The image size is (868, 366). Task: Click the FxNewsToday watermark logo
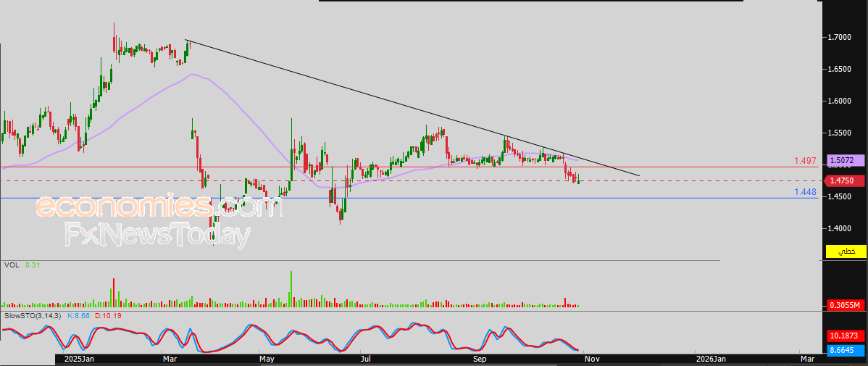pos(157,236)
